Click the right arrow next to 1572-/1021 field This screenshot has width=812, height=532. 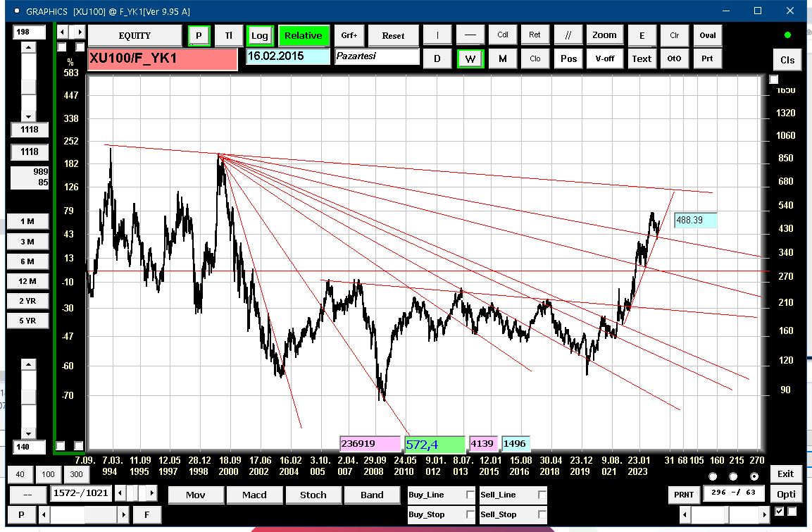tap(151, 493)
